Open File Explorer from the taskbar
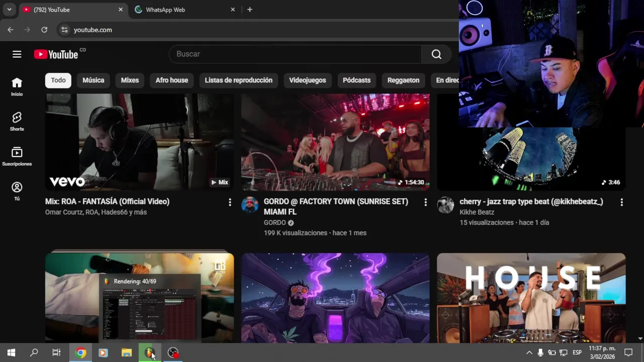This screenshot has height=362, width=644. [x=127, y=353]
